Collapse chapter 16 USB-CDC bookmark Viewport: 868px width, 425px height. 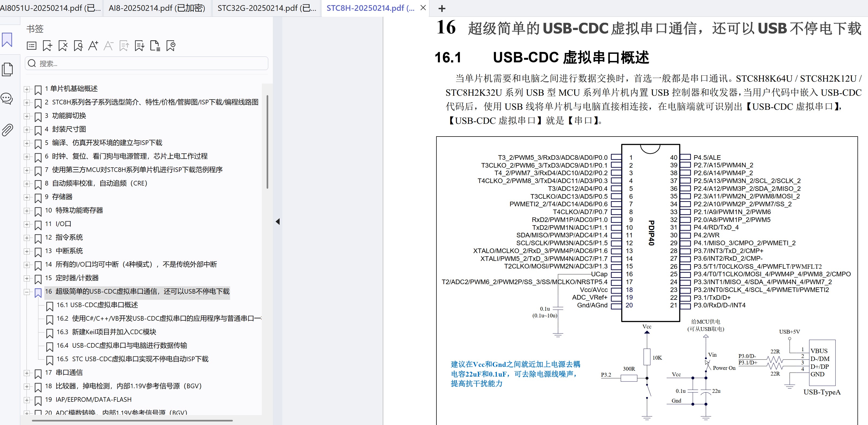26,292
